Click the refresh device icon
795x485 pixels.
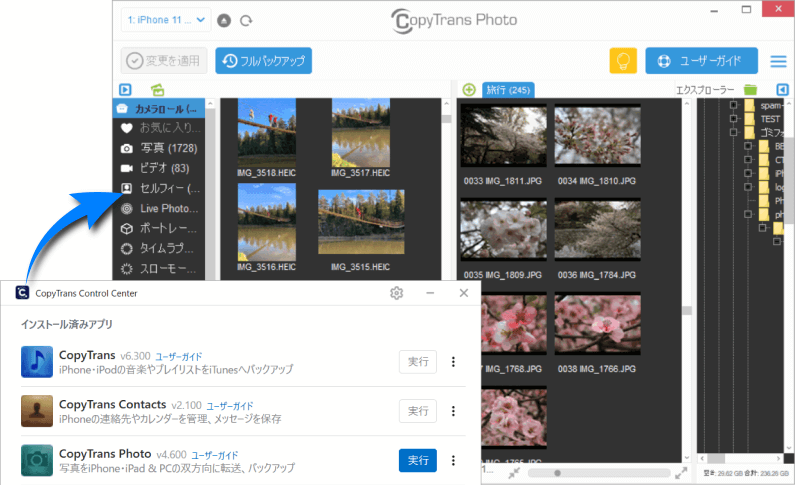246,20
